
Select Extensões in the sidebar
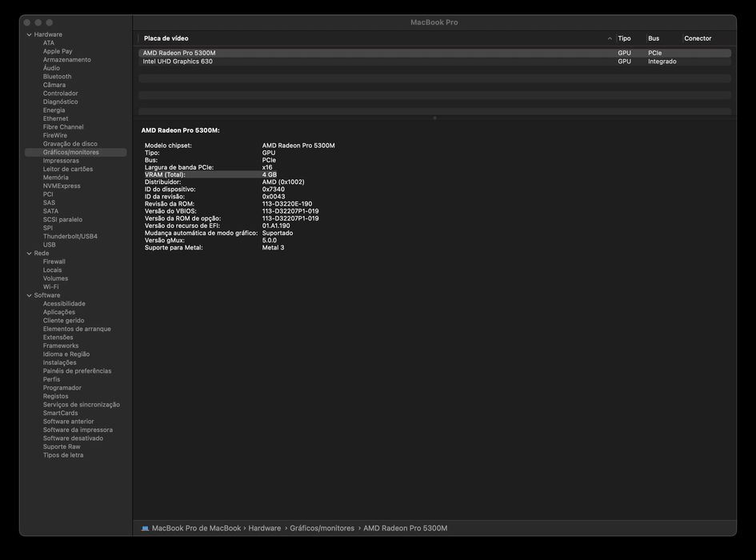(x=58, y=338)
